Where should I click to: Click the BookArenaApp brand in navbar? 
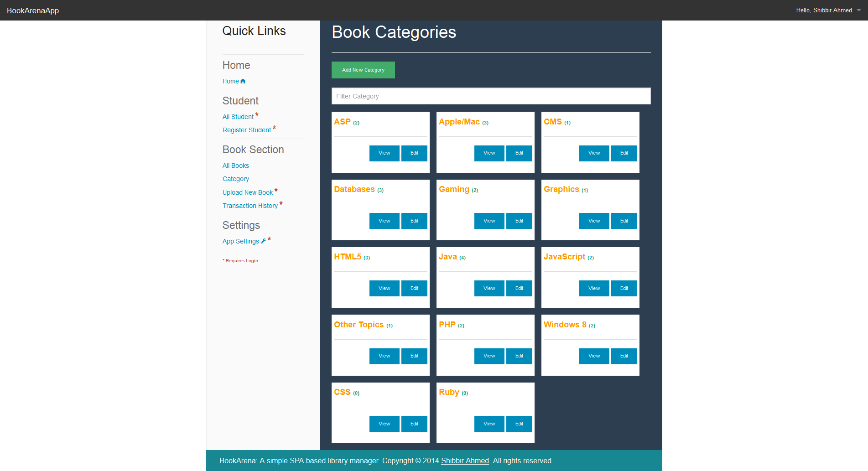coord(33,10)
